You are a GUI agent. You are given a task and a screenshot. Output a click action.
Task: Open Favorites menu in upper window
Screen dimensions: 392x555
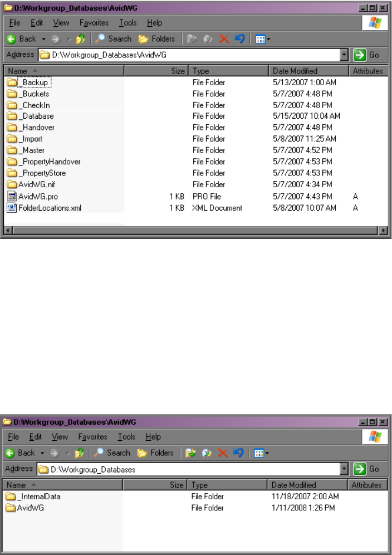pyautogui.click(x=94, y=23)
